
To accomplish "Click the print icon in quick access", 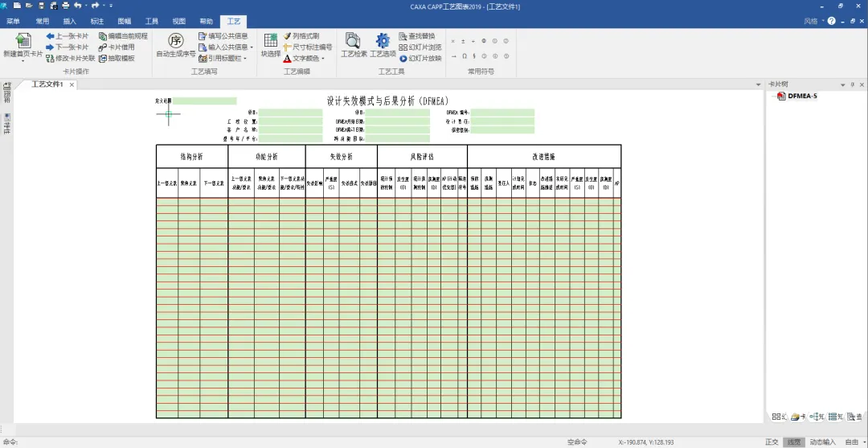I will click(x=66, y=5).
